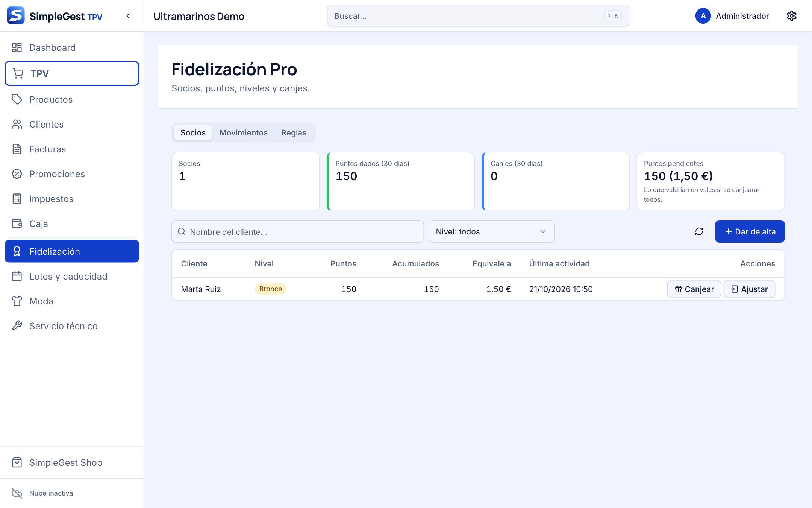Viewport: 812px width, 508px height.
Task: Click the Dar de alta button
Action: pyautogui.click(x=750, y=231)
